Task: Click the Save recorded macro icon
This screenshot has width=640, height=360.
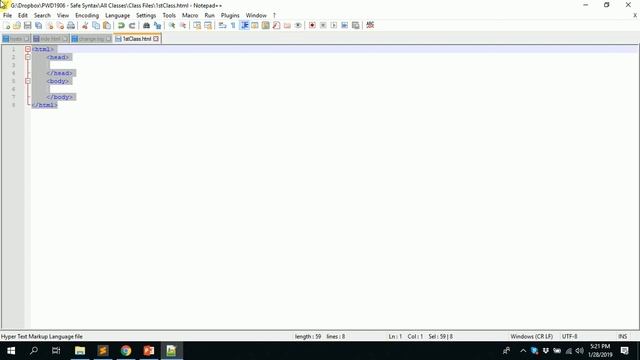Action: pos(356,25)
